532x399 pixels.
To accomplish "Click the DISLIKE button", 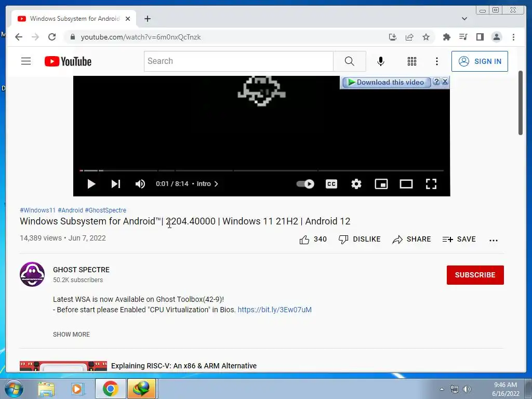I will 360,239.
